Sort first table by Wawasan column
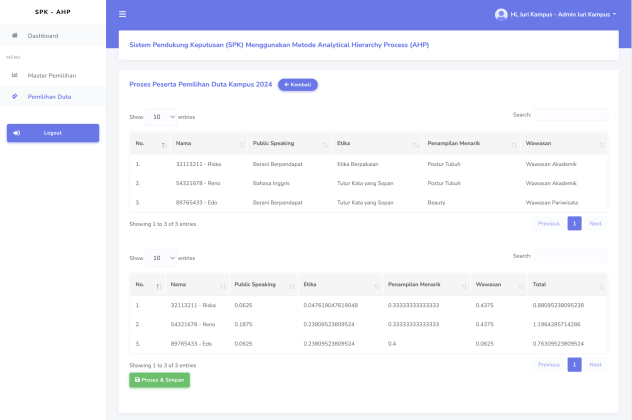The image size is (632, 420). (562, 143)
